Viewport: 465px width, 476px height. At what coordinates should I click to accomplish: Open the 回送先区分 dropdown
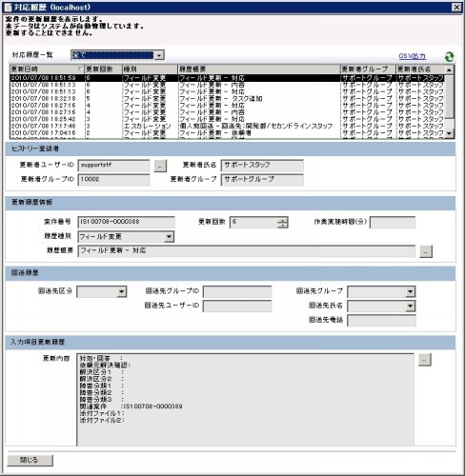pyautogui.click(x=121, y=292)
